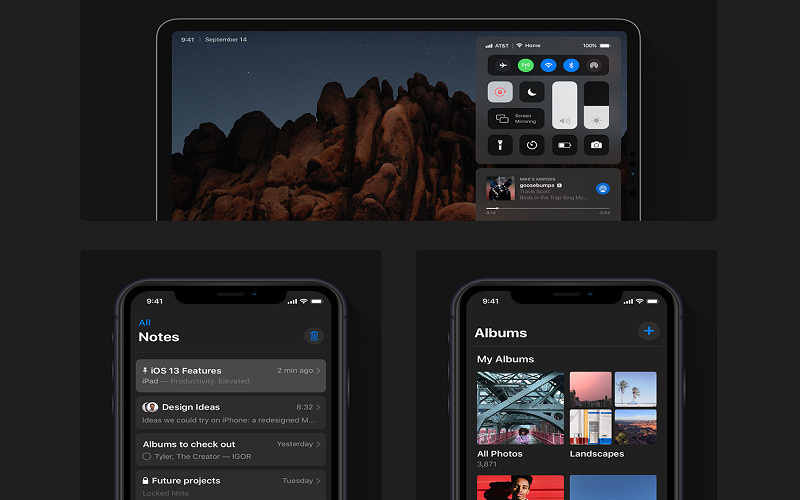Open chevron on iOS 13 Features note

tap(319, 371)
